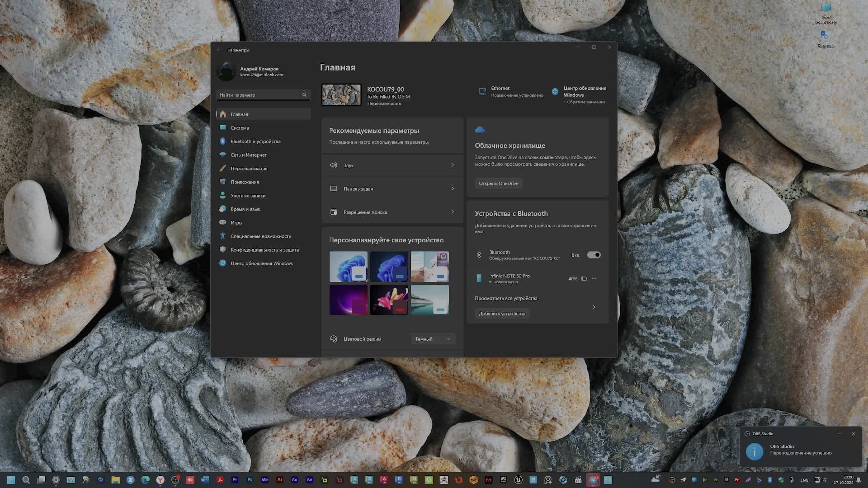
Task: Click the Учетные записи sidebar icon
Action: pos(222,195)
